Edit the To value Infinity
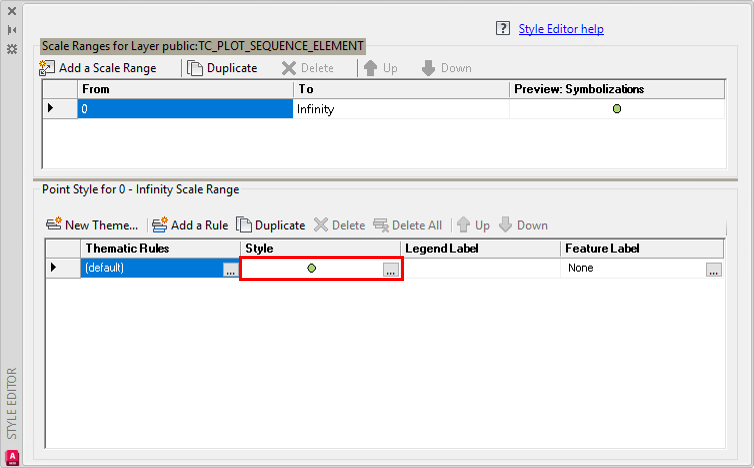 pyautogui.click(x=401, y=109)
